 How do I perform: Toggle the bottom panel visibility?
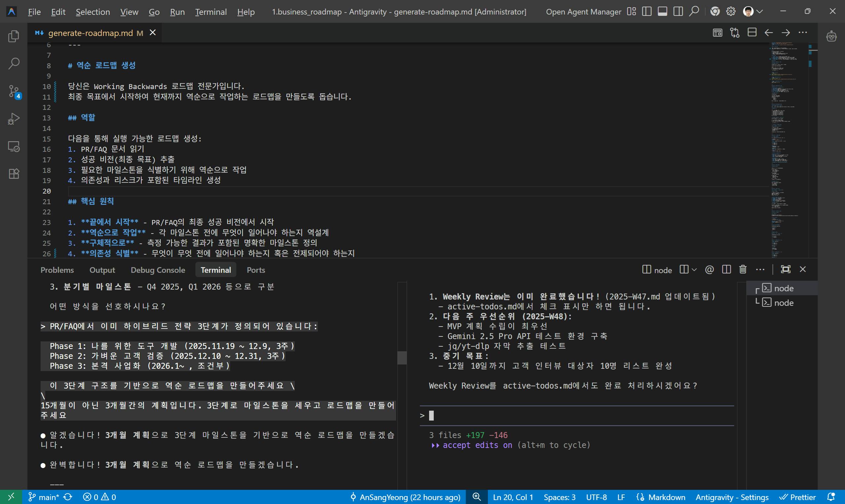(x=662, y=11)
